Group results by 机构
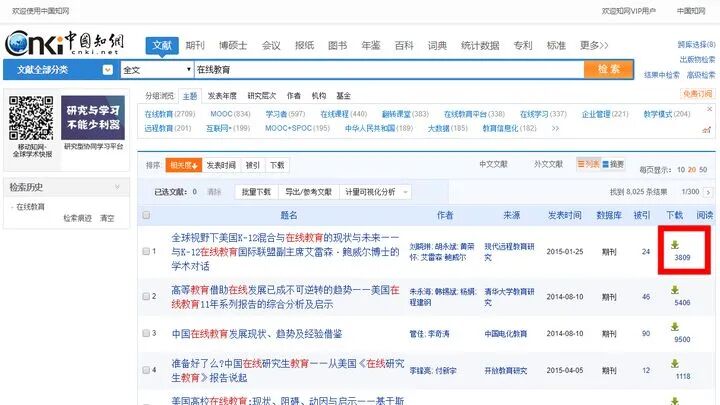This screenshot has width=720, height=405. pyautogui.click(x=319, y=96)
